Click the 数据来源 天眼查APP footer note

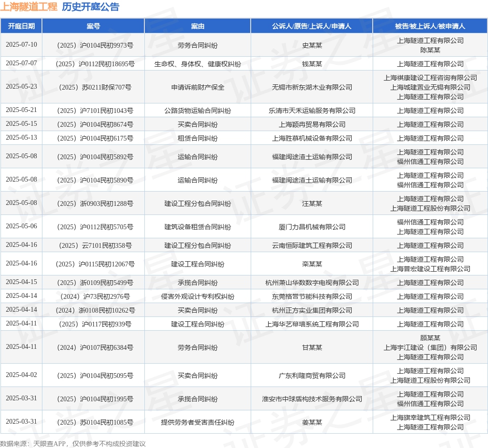click(72, 444)
